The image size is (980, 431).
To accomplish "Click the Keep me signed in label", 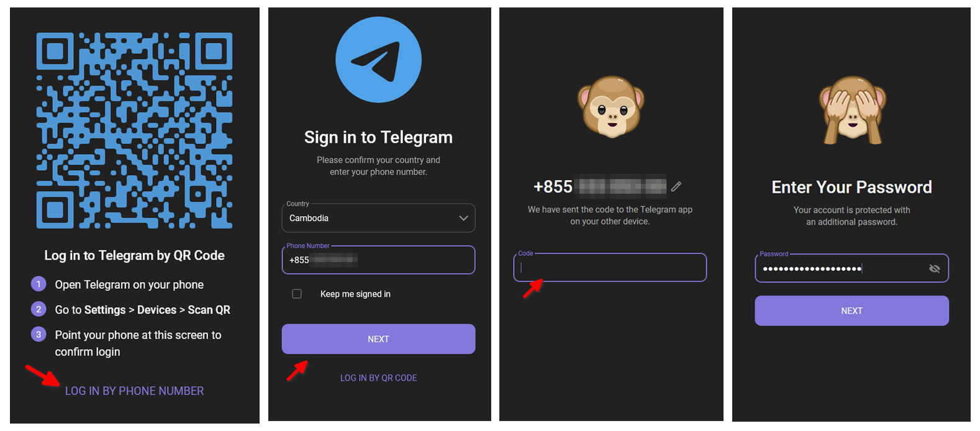I will point(355,294).
